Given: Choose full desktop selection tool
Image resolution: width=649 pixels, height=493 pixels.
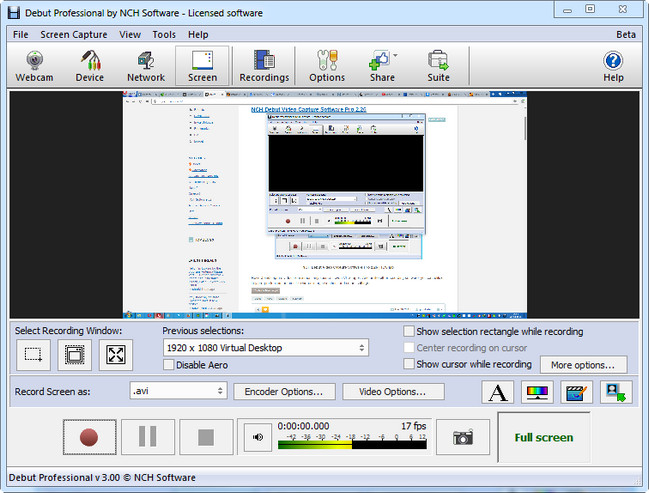Looking at the screenshot, I should (116, 355).
